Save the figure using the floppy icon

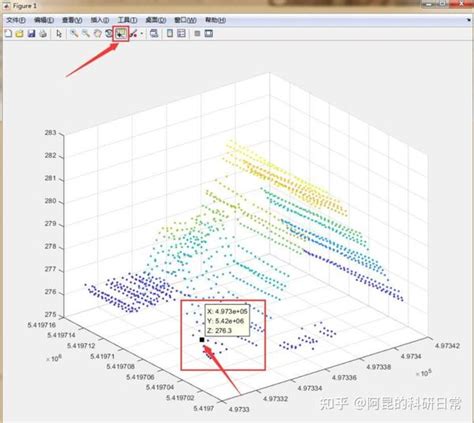(x=31, y=33)
